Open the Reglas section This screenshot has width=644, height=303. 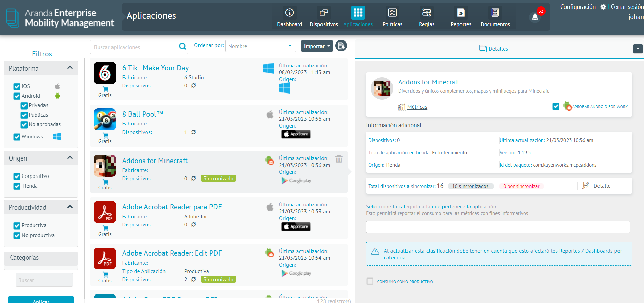(x=427, y=17)
